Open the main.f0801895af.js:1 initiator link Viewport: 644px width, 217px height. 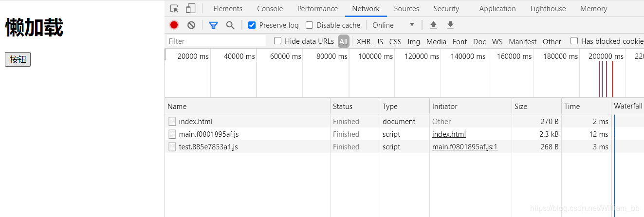465,147
